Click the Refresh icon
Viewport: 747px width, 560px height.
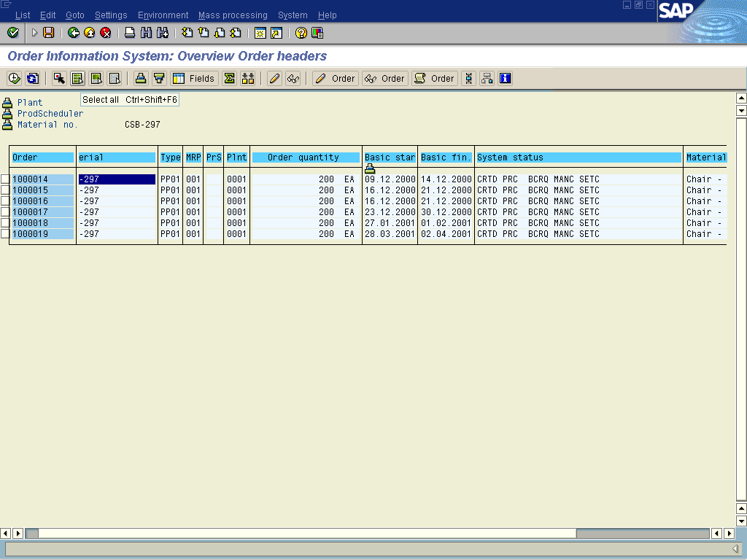[x=32, y=79]
